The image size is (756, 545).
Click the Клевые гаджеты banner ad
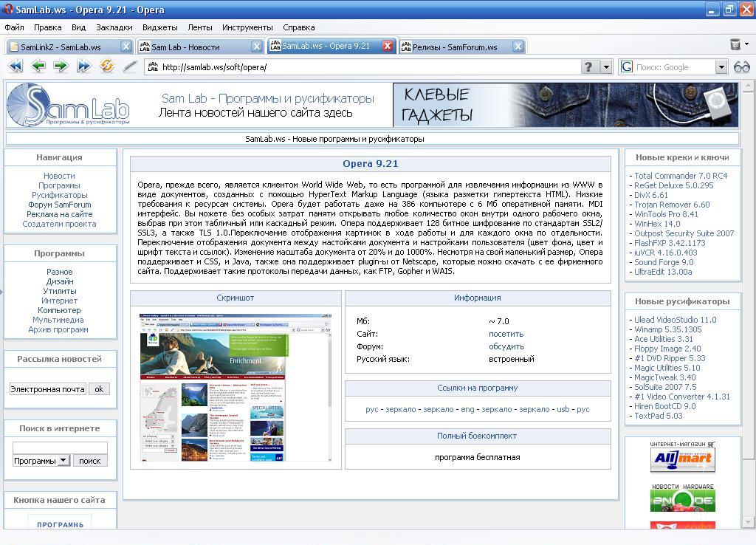[x=566, y=105]
